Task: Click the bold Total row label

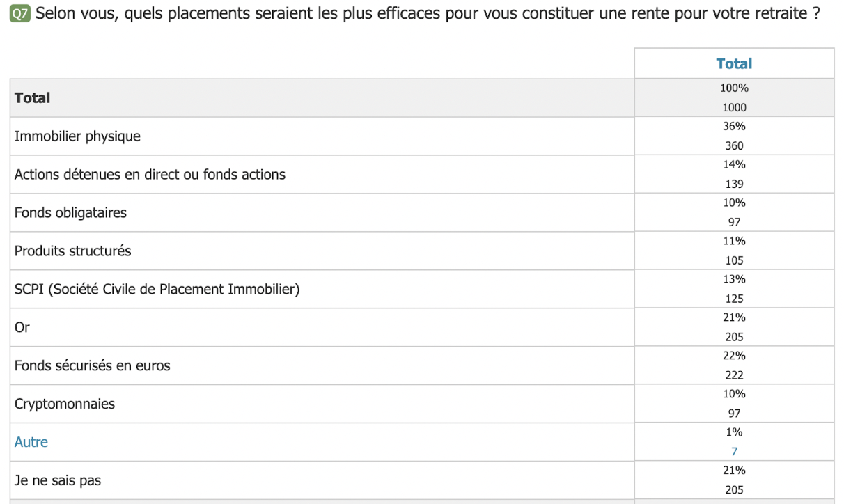Action: coord(33,98)
